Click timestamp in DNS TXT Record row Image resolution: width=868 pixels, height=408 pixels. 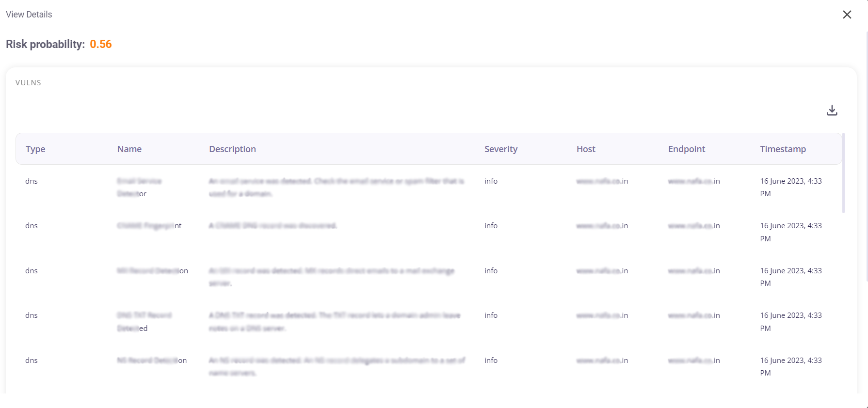(791, 322)
